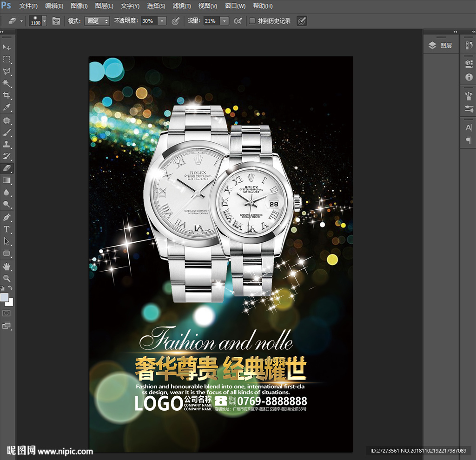Open the 选择(S) menu
This screenshot has width=476, height=460.
[x=156, y=6]
